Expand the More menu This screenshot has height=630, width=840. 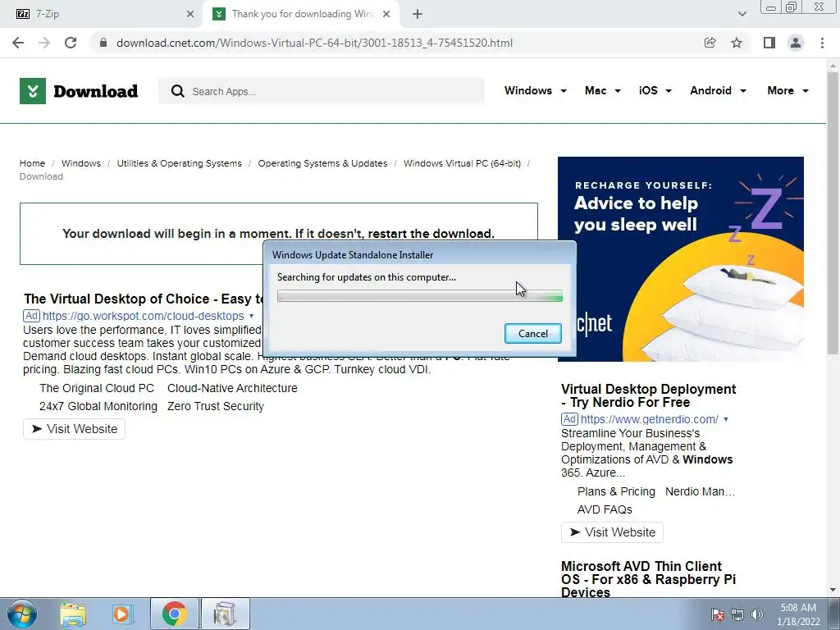click(787, 90)
